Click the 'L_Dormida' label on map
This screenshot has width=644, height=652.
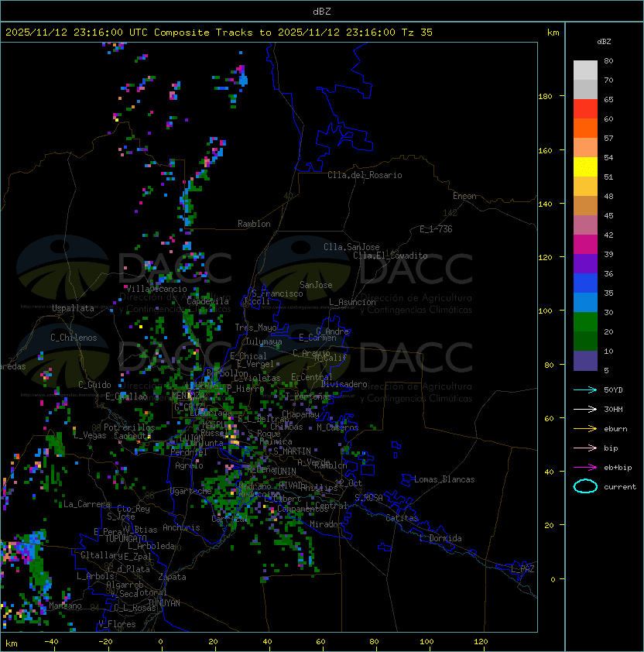(440, 538)
